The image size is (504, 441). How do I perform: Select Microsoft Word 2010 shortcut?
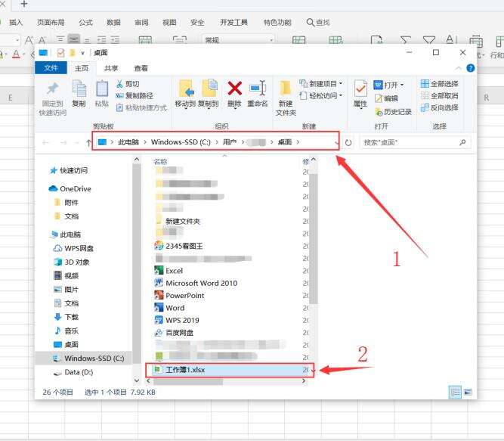[x=196, y=283]
